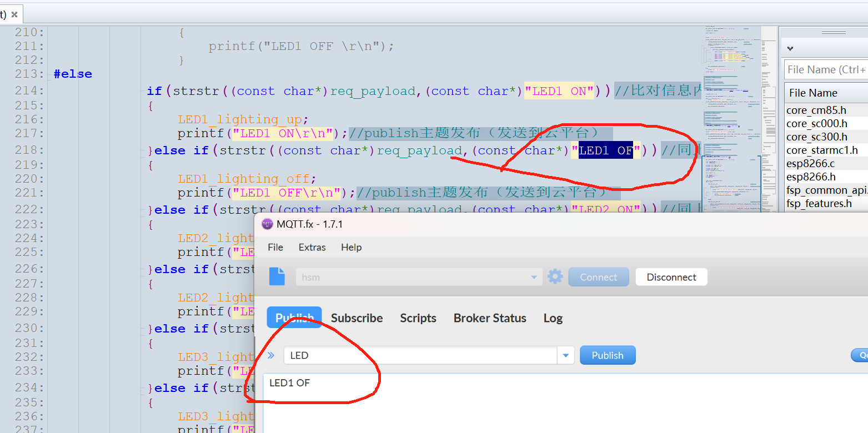Select core_starmc1.h in the file list

(x=822, y=150)
